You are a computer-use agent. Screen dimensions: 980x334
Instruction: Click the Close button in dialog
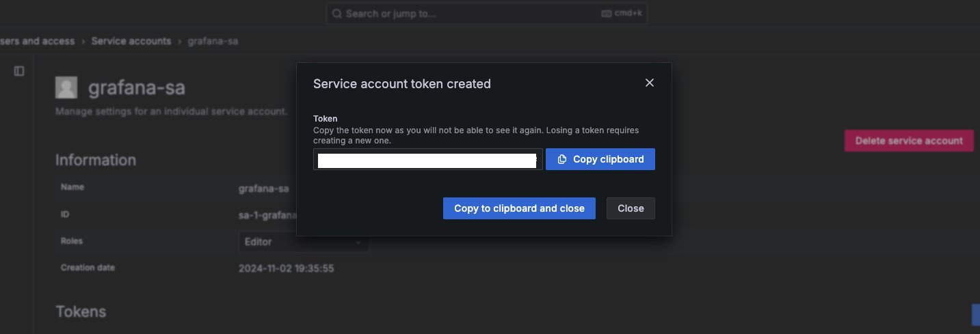pos(631,208)
